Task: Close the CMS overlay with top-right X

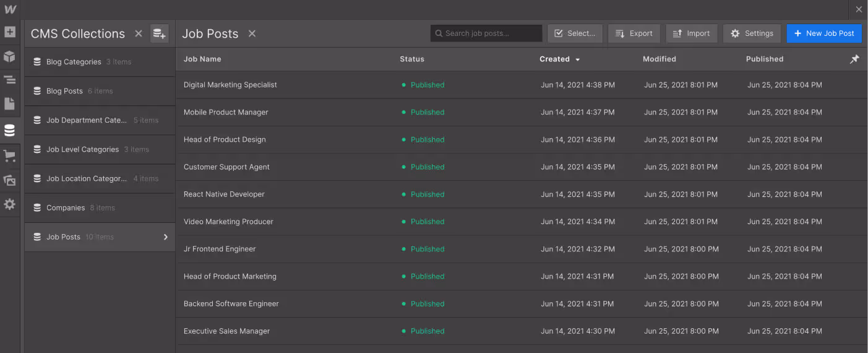Action: coord(859,9)
